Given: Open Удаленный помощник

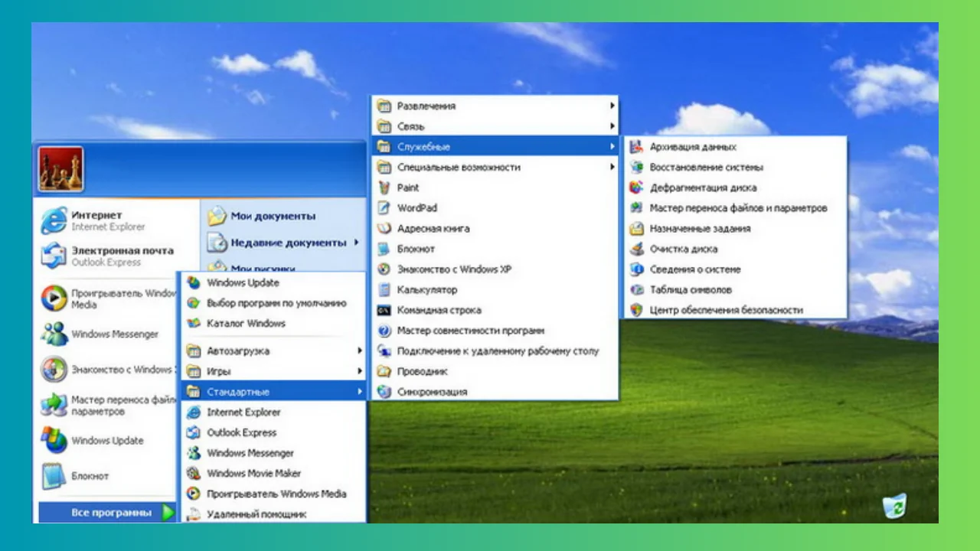Looking at the screenshot, I should point(273,514).
